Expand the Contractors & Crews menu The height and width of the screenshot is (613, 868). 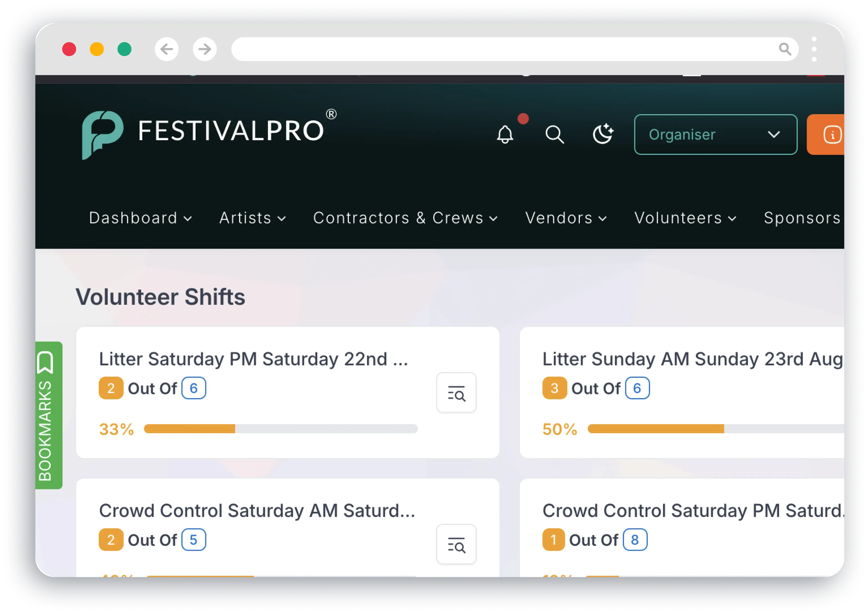click(x=405, y=218)
